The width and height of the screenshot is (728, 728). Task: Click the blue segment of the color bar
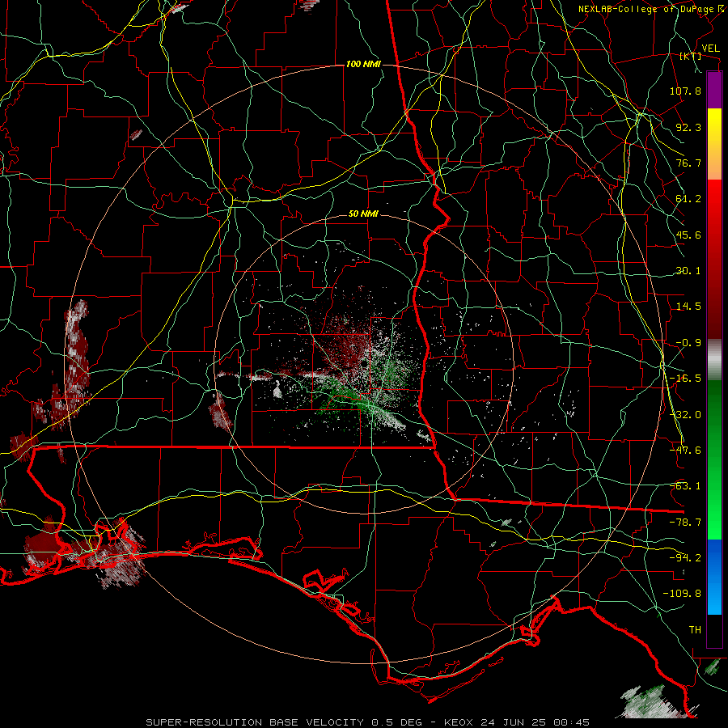(x=714, y=577)
